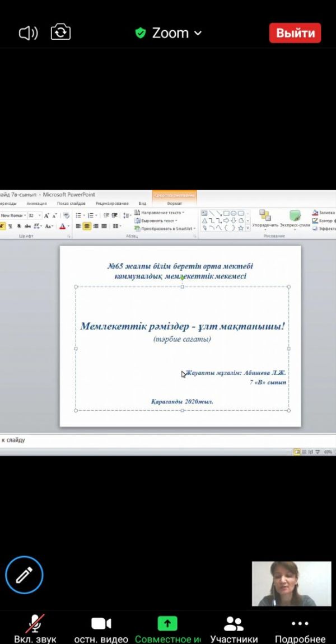Unmute microphone with Вкл. звук

(35, 629)
